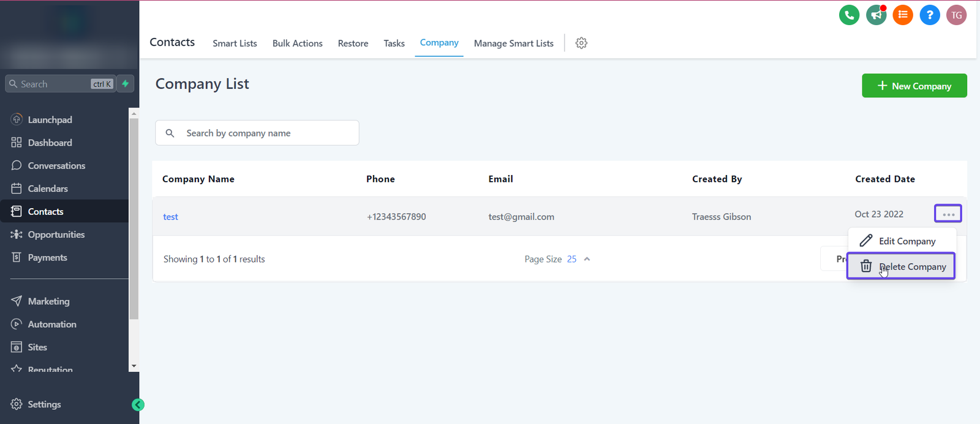Open the Bulk Actions tab
Screen dimensions: 980x424
(297, 43)
